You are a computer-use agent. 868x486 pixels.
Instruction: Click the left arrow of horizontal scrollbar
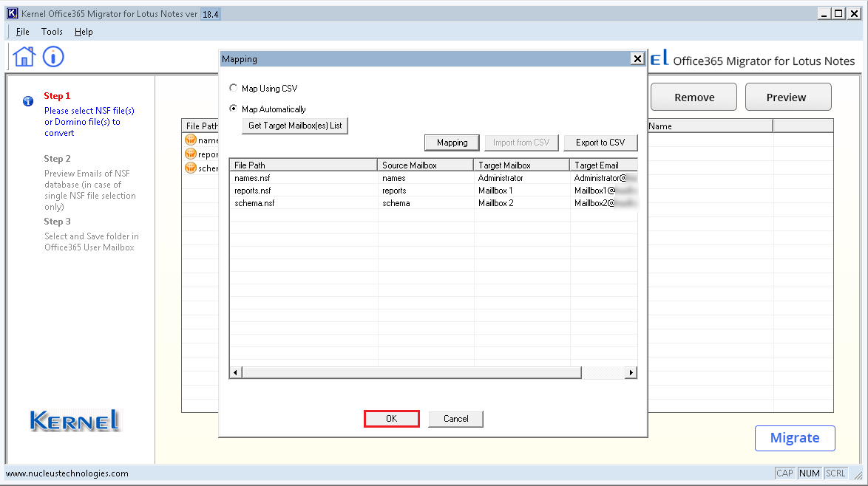click(x=236, y=373)
